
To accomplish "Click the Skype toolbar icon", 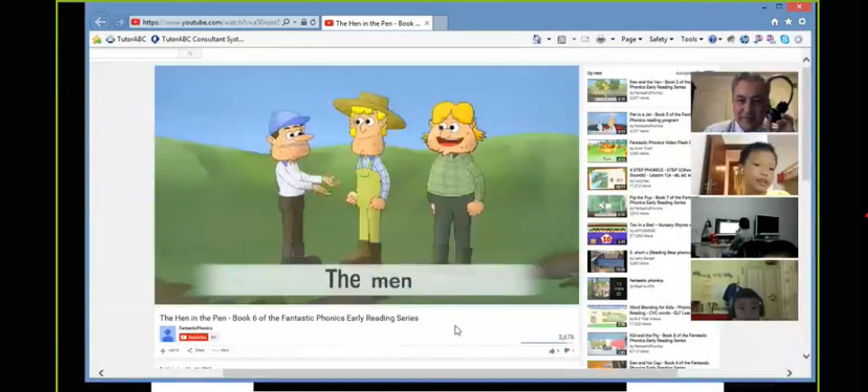I will [x=785, y=39].
